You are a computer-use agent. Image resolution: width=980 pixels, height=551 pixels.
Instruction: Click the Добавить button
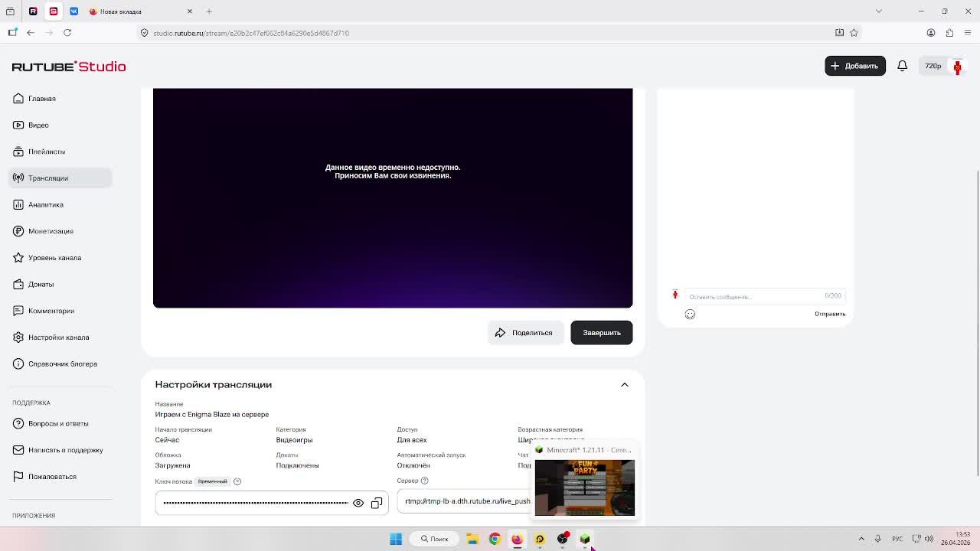pos(855,66)
